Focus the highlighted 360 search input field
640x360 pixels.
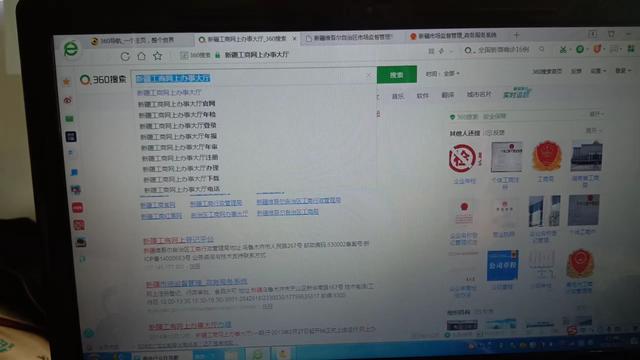[x=253, y=77]
